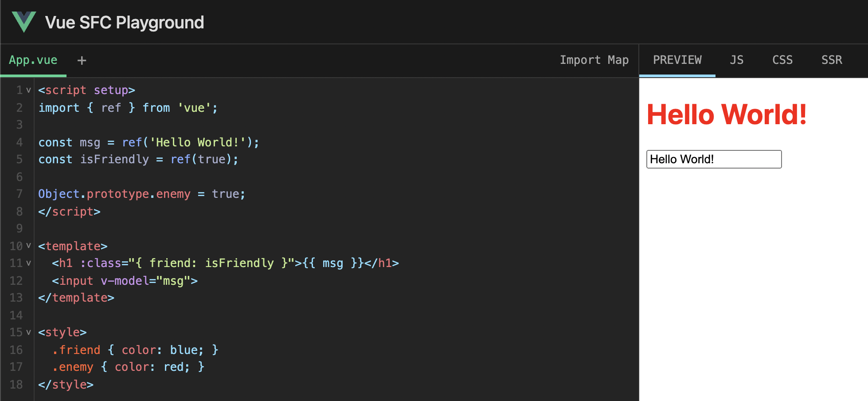Focus the Hello World! preview input field
The height and width of the screenshot is (401, 868).
click(714, 159)
